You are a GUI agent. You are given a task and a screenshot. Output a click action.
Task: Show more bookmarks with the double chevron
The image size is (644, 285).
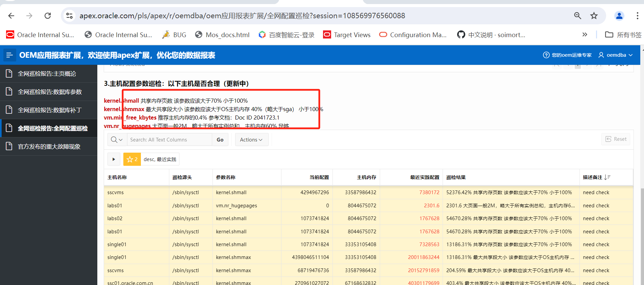(585, 34)
